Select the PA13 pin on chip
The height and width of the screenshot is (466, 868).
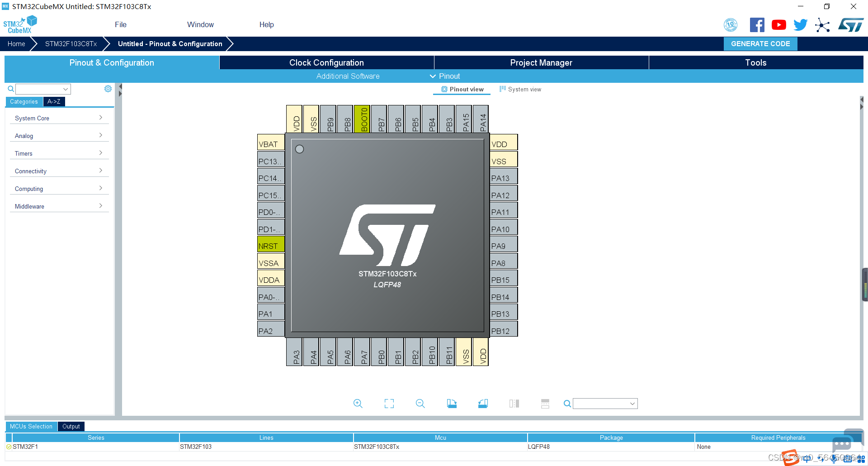tap(504, 176)
